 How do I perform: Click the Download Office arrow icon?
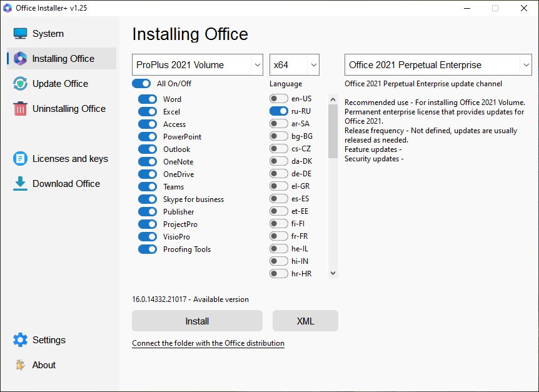click(20, 183)
